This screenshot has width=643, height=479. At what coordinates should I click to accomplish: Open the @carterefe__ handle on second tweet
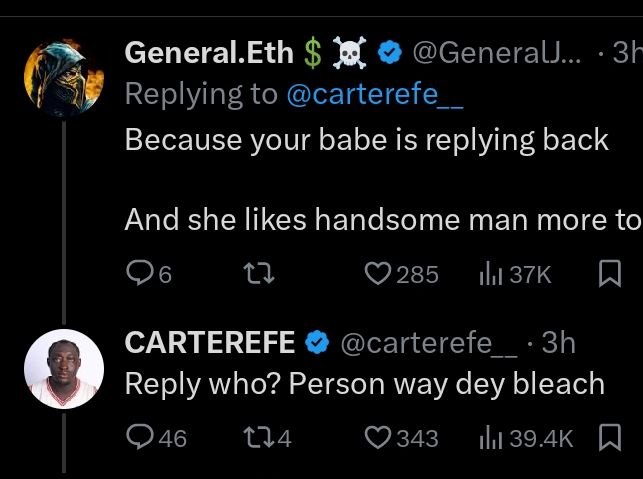click(429, 342)
